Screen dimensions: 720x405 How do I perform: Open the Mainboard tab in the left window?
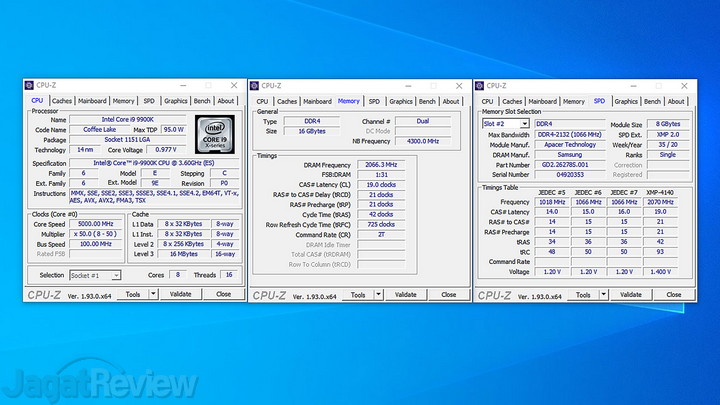point(93,101)
